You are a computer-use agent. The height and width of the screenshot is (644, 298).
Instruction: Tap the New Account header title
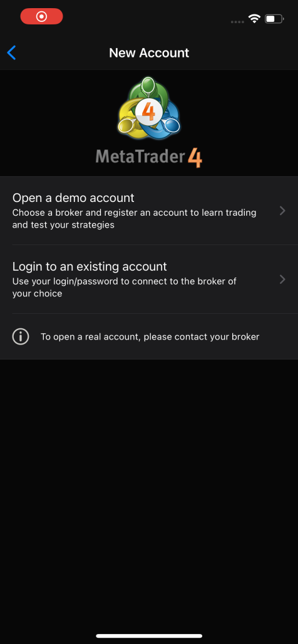click(149, 53)
